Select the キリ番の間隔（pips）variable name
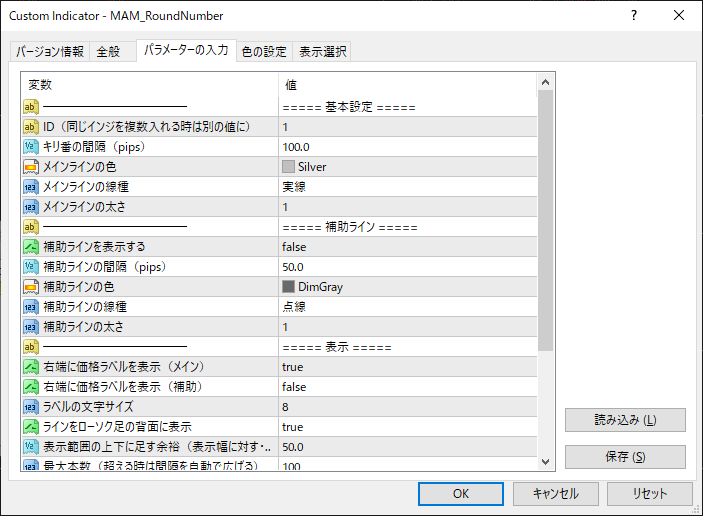This screenshot has height=516, width=703. 94,147
